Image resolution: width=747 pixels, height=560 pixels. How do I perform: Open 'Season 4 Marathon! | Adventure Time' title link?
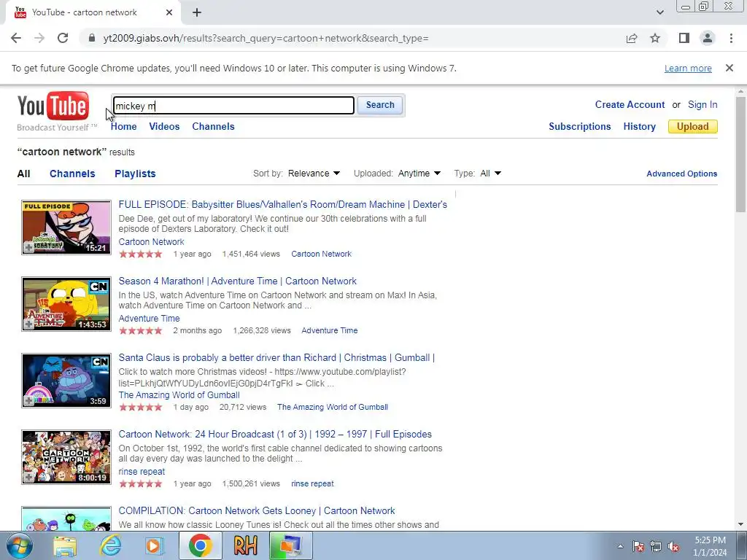point(238,281)
